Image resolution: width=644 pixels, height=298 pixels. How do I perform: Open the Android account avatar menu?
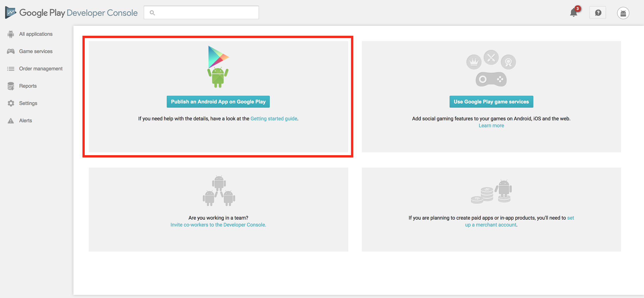tap(623, 13)
